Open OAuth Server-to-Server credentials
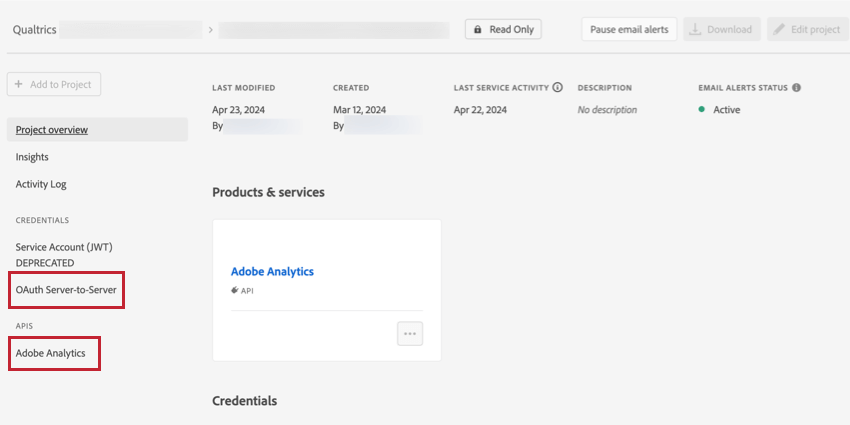 tap(66, 290)
